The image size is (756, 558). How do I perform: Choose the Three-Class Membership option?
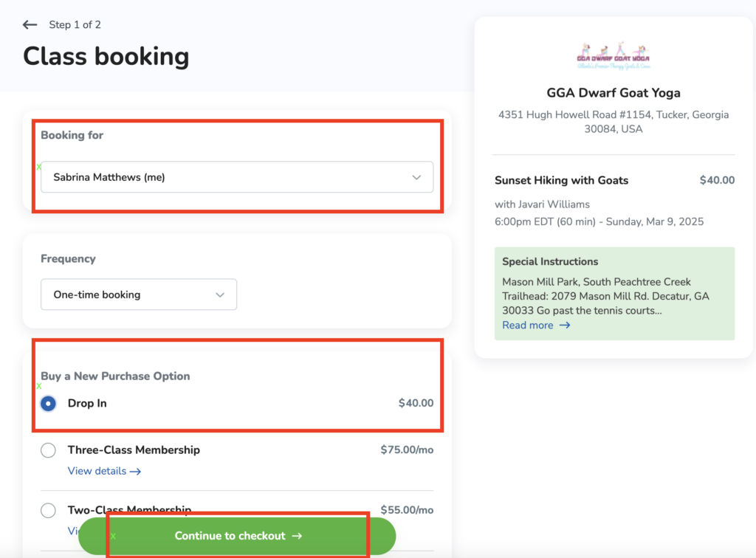48,450
